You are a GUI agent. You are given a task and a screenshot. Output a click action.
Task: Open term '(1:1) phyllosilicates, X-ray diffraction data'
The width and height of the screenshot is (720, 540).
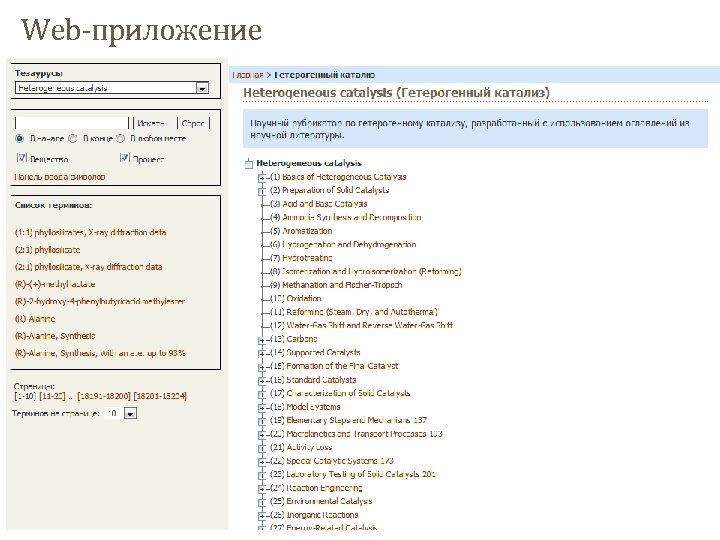[x=90, y=232]
